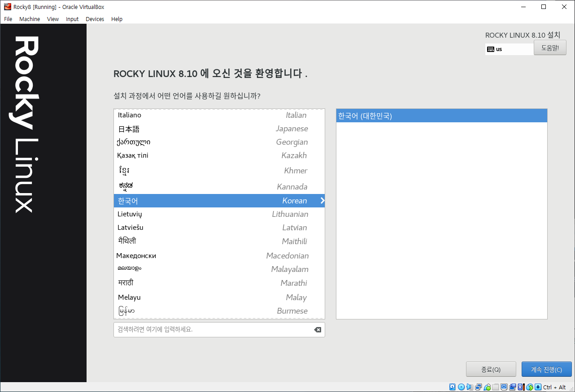Image resolution: width=575 pixels, height=392 pixels.
Task: Select the Marathi language row
Action: coord(219,283)
